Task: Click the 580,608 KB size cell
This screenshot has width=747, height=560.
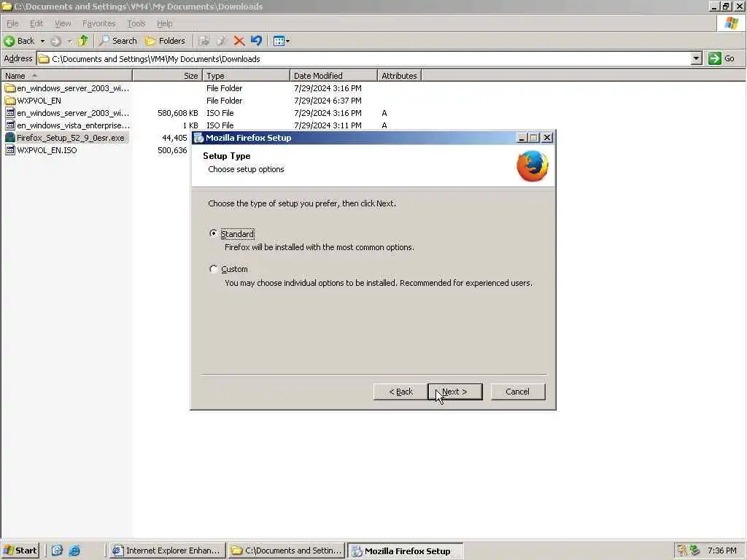Action: pyautogui.click(x=178, y=113)
